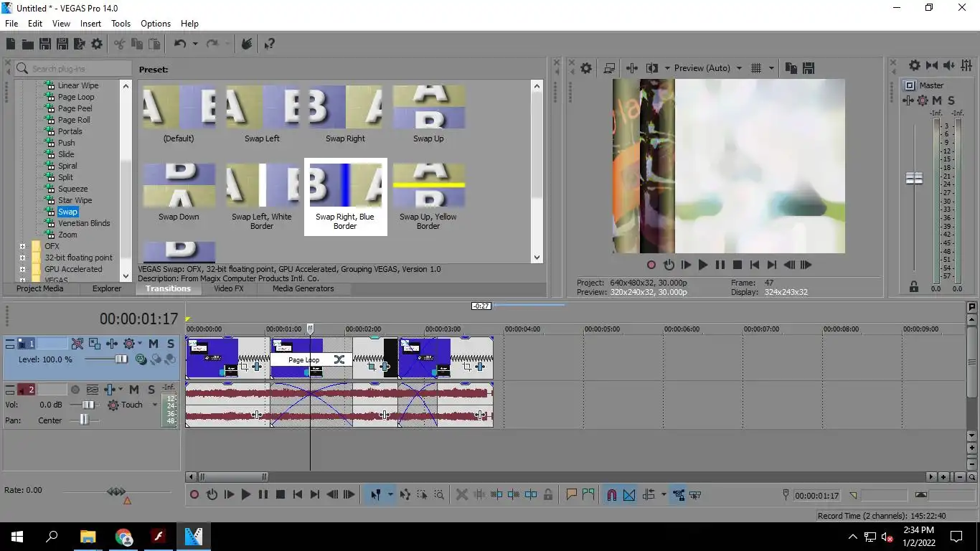The height and width of the screenshot is (551, 980).
Task: Toggle Master bus Mute button
Action: [x=937, y=100]
